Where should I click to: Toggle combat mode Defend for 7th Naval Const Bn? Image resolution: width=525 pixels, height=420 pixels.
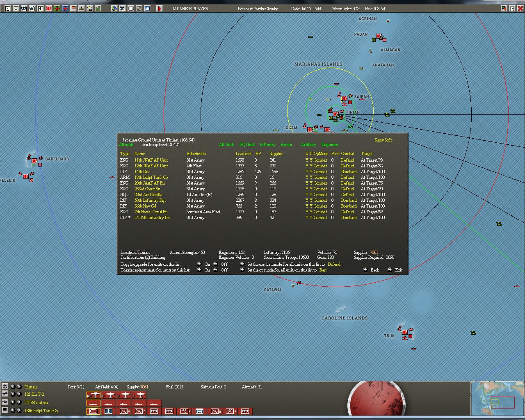pos(347,212)
